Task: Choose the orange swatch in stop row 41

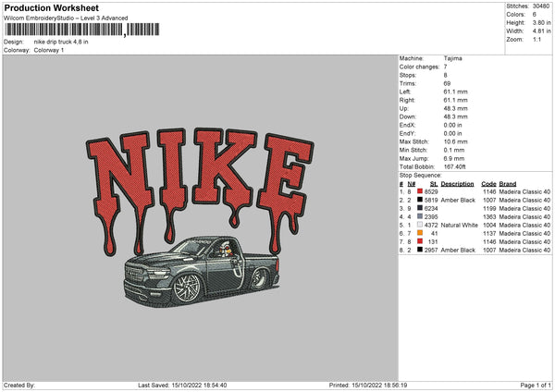Action: (x=420, y=233)
